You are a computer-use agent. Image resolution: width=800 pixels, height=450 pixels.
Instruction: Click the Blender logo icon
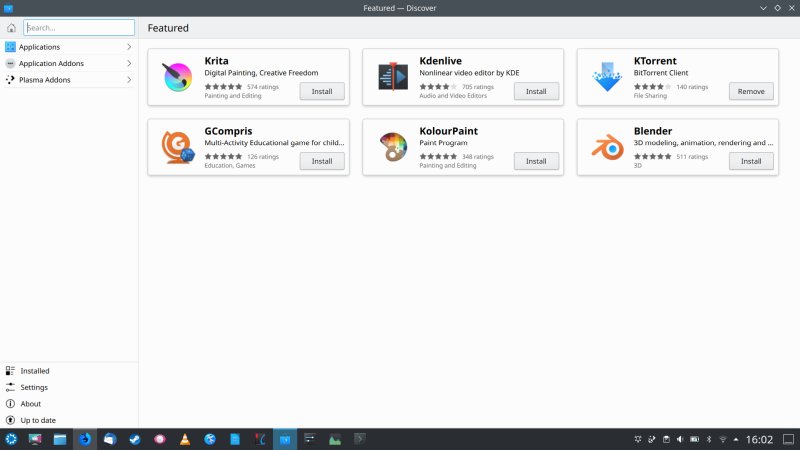607,147
